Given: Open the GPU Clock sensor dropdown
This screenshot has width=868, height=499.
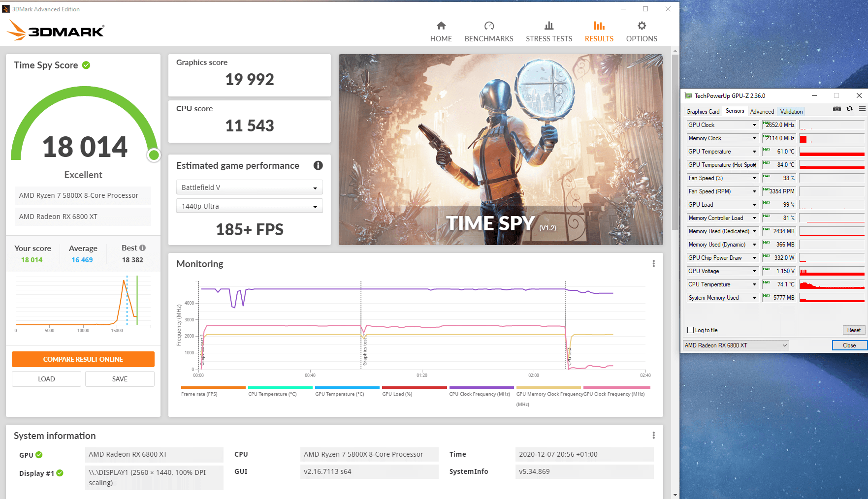Looking at the screenshot, I should coord(754,125).
